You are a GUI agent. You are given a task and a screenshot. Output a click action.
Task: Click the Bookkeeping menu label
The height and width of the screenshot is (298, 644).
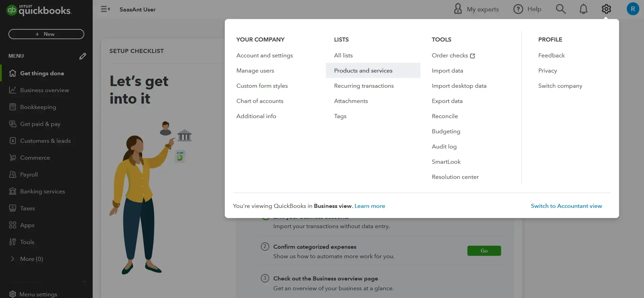click(x=38, y=107)
